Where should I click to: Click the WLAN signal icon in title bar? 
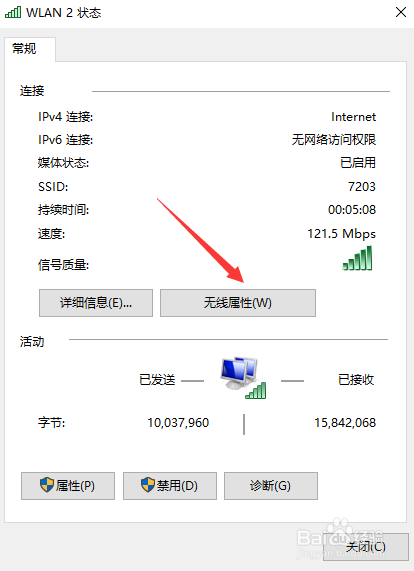13,12
